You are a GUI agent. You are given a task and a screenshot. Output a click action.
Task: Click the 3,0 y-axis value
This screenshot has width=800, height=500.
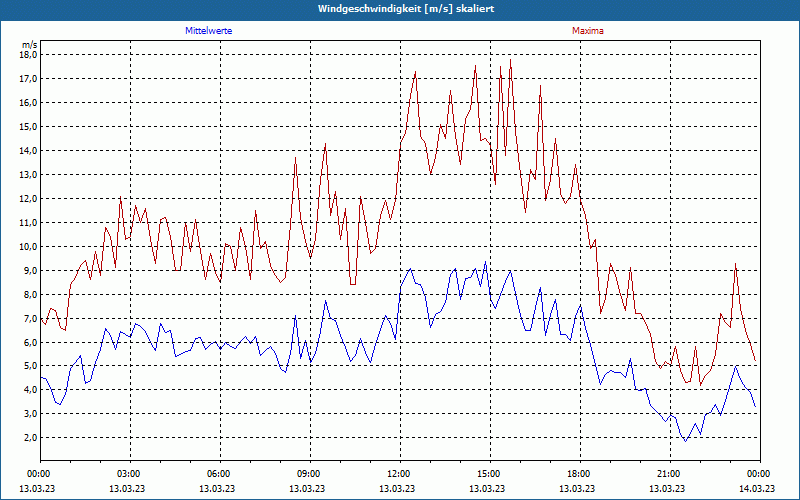click(x=31, y=414)
